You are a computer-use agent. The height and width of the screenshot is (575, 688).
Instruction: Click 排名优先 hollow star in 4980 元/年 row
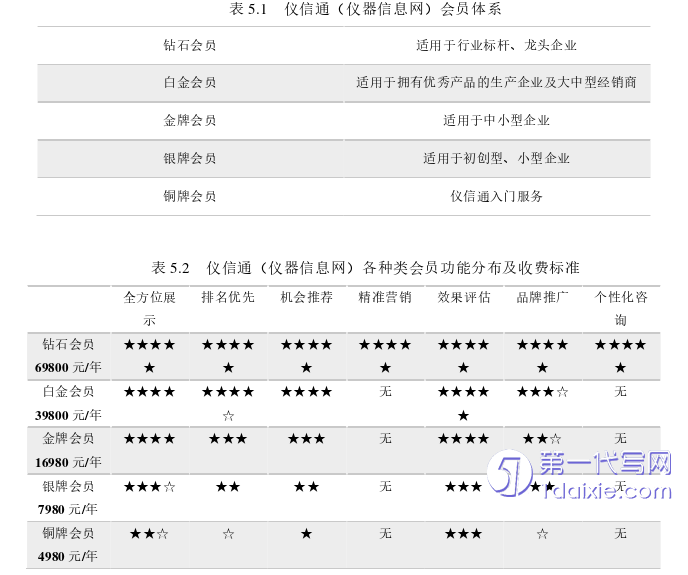(x=228, y=534)
